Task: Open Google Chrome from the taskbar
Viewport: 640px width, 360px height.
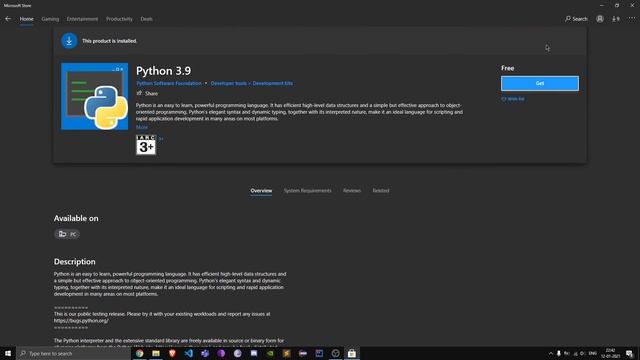Action: [x=140, y=353]
